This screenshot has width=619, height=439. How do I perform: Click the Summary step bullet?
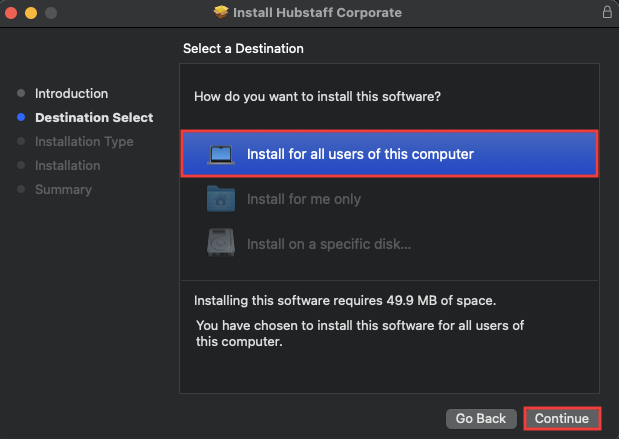click(x=21, y=189)
